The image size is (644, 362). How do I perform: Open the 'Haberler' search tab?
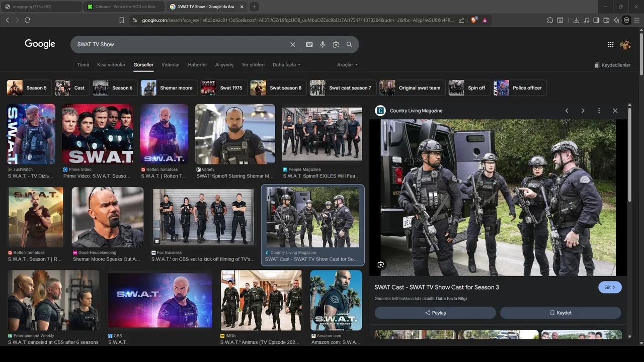pos(197,65)
